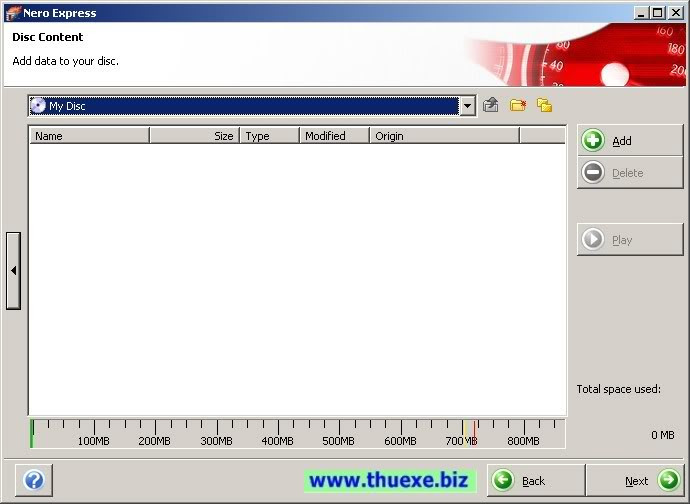Click the '0 MB' space used value
The image size is (690, 504).
point(663,435)
